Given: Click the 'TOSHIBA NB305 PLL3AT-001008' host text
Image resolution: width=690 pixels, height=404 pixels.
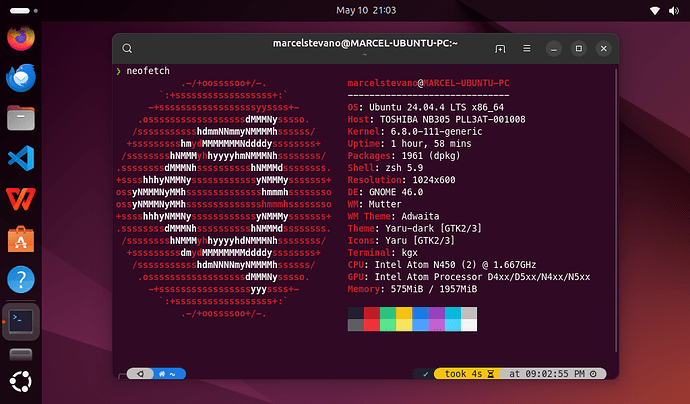Looking at the screenshot, I should click(x=452, y=119).
